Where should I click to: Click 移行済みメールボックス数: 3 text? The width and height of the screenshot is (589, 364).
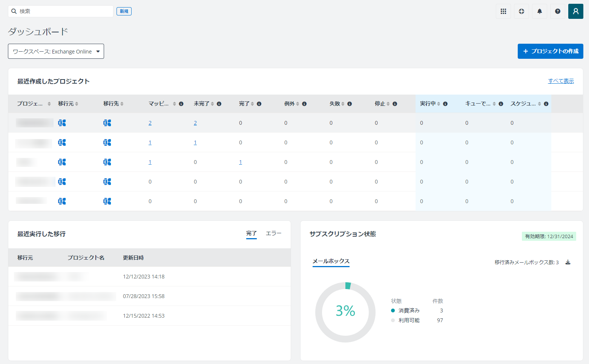[527, 262]
